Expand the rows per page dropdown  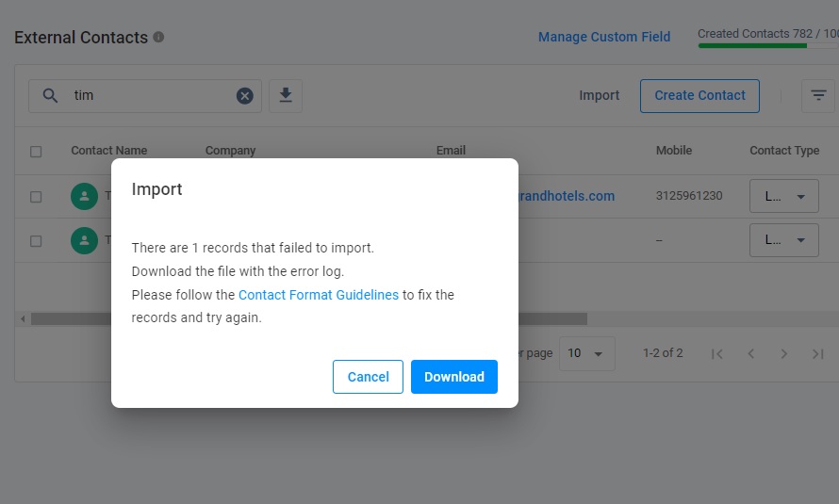[x=586, y=354]
